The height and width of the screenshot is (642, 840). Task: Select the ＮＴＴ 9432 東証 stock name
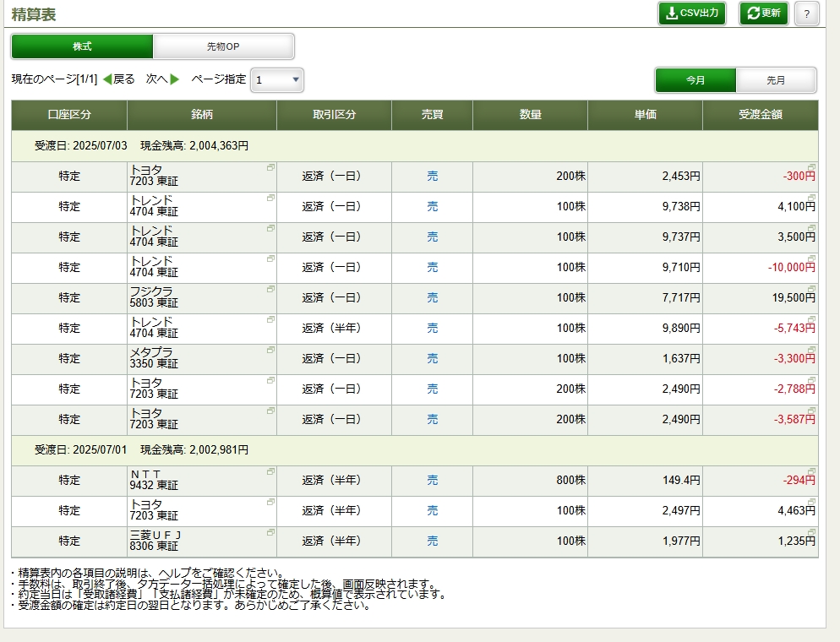154,480
